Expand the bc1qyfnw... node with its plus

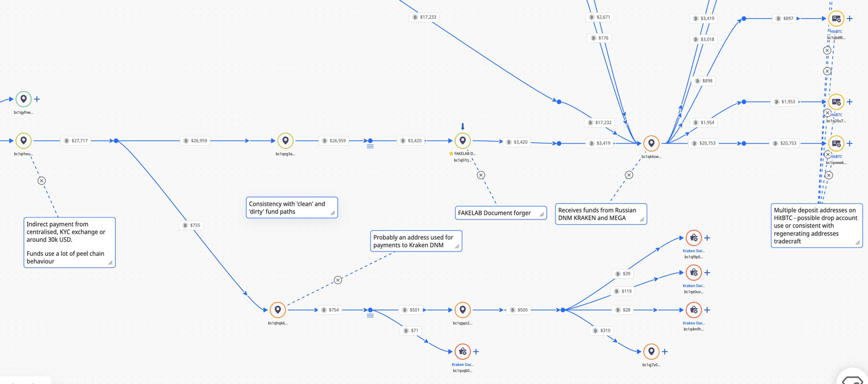(37, 99)
